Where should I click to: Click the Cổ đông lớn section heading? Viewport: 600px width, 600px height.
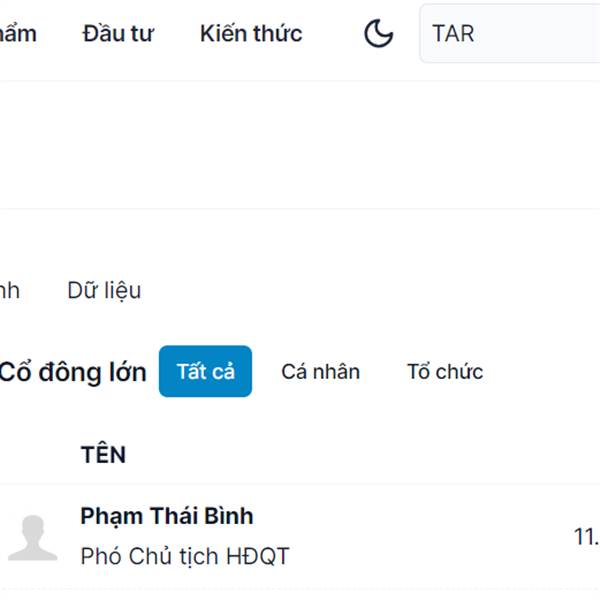[x=73, y=372]
